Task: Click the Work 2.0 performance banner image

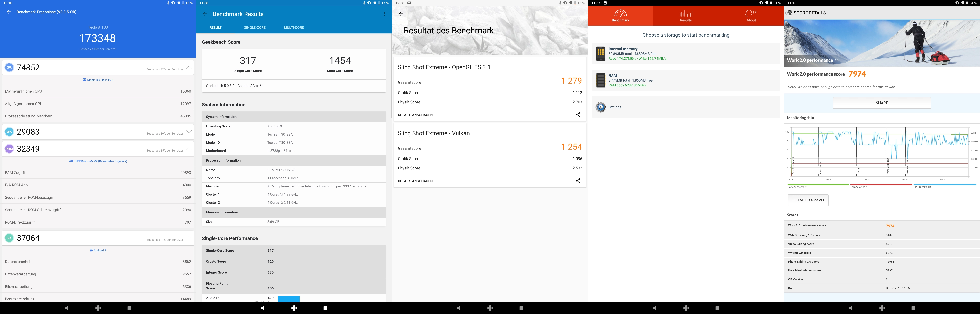Action: pos(882,43)
